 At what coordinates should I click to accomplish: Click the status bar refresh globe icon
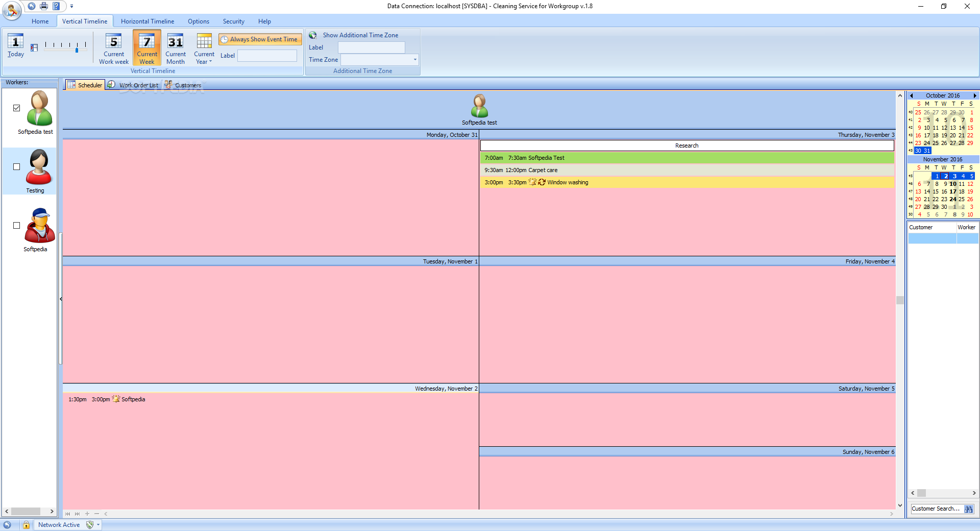click(7, 525)
